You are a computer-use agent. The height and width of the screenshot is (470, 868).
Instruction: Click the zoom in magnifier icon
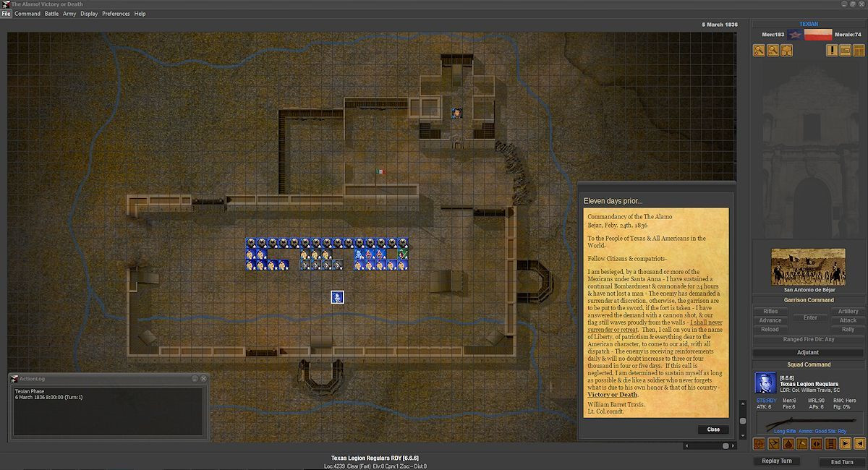coord(759,51)
